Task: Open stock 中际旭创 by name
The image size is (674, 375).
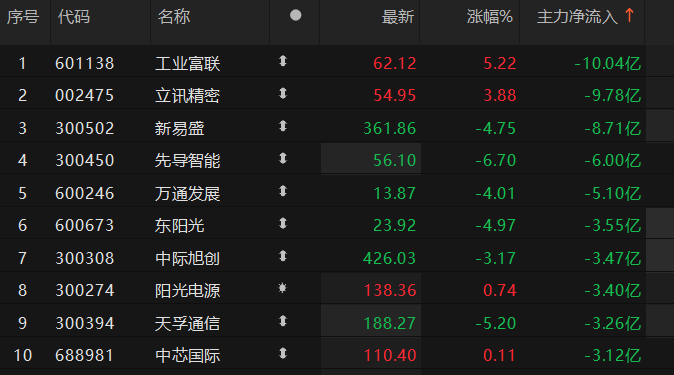Action: pos(187,258)
